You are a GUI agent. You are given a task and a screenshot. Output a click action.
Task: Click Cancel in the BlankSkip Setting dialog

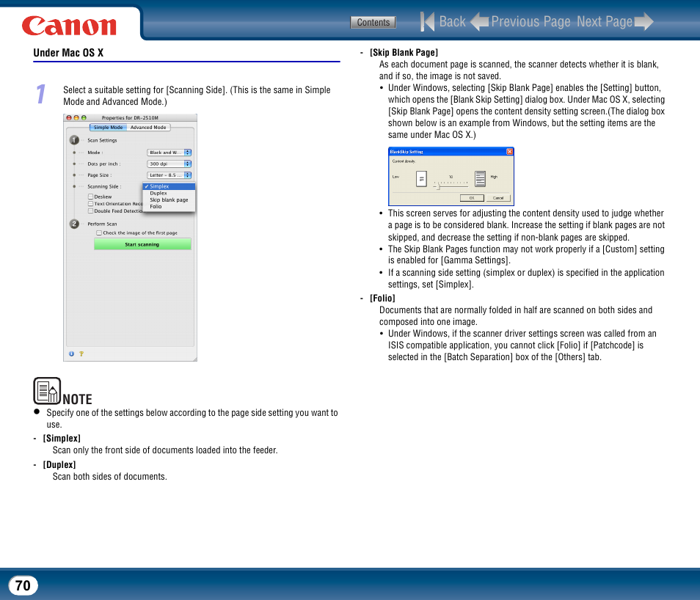click(x=498, y=198)
